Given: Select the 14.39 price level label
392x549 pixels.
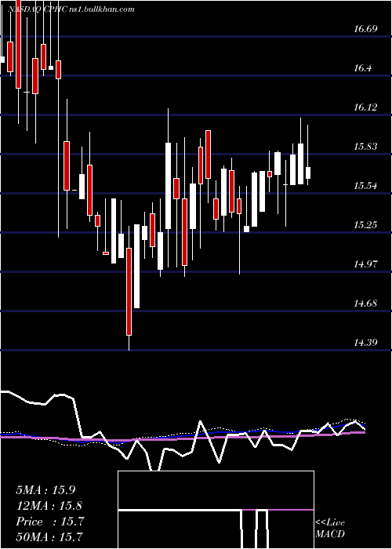Looking at the screenshot, I should click(365, 343).
